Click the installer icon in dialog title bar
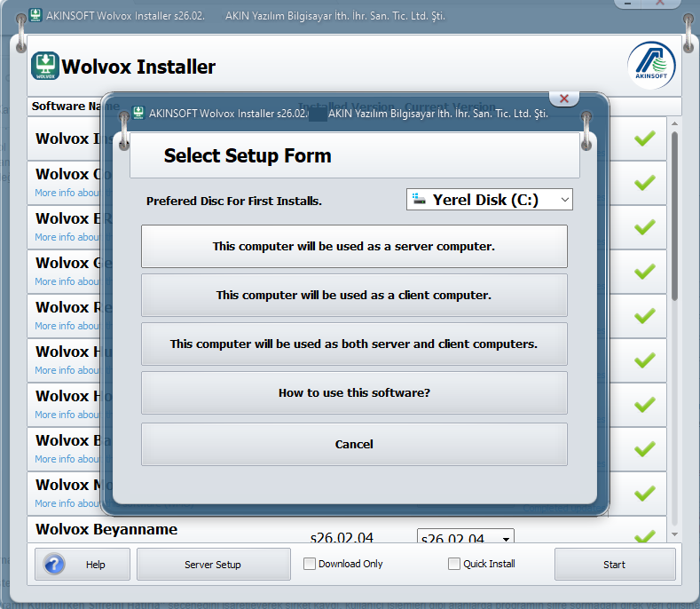Viewport: 700px width, 609px height. [x=138, y=113]
